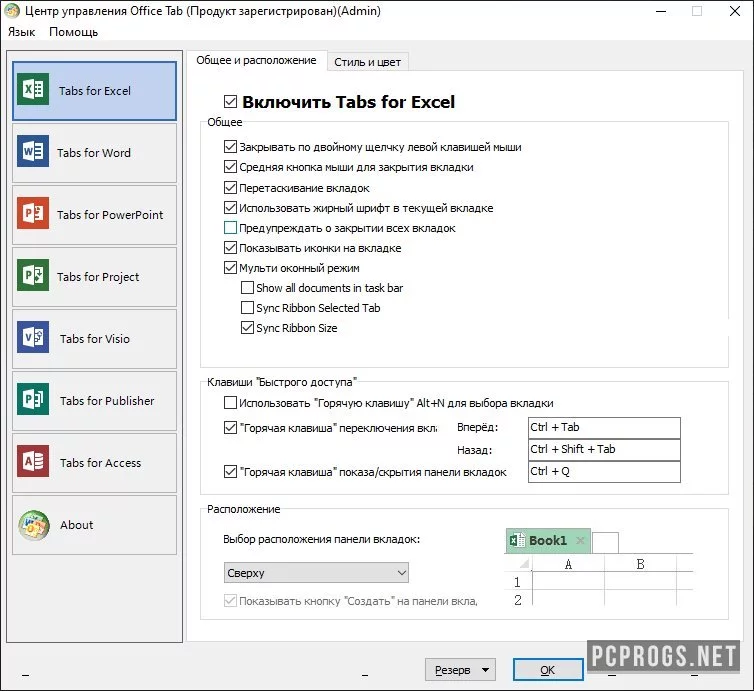This screenshot has width=754, height=691.
Task: Enable Alt+N hotkey for tab selection
Action: (230, 402)
